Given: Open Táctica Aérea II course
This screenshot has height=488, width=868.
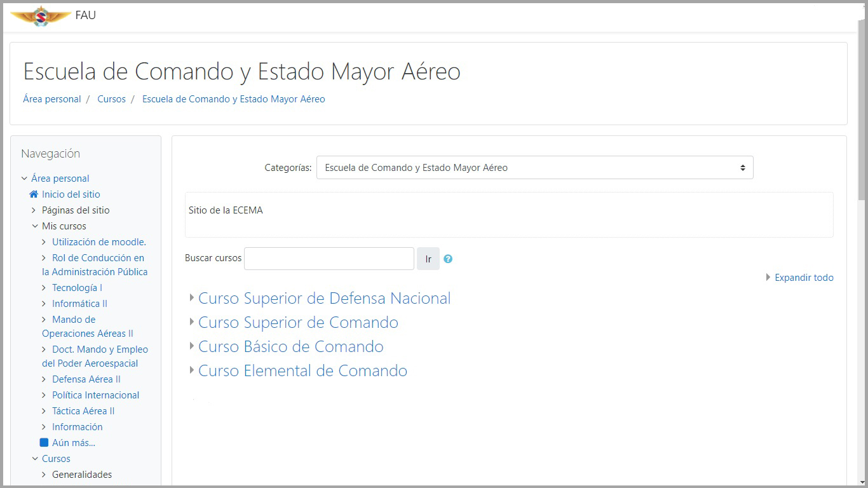Looking at the screenshot, I should coord(83,411).
